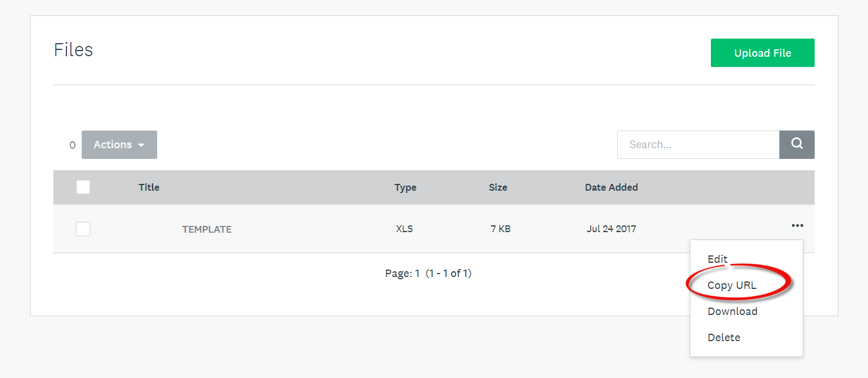Select Copy URL from the file menu

click(x=732, y=285)
